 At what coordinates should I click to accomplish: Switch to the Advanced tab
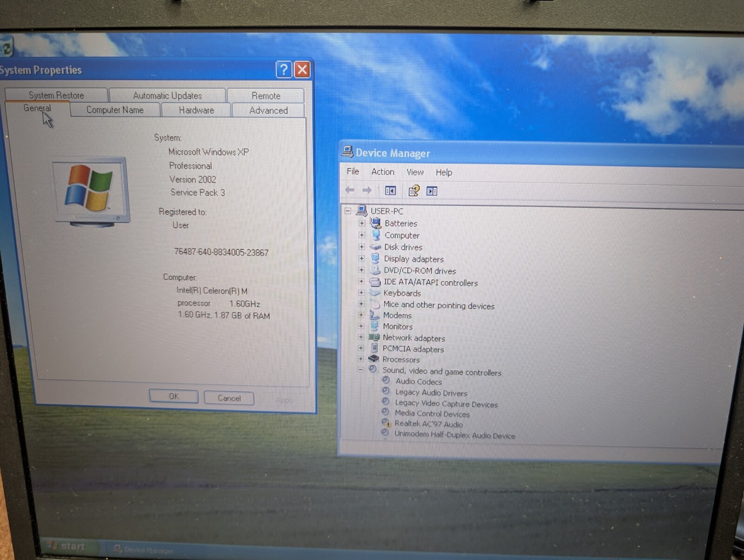point(268,110)
